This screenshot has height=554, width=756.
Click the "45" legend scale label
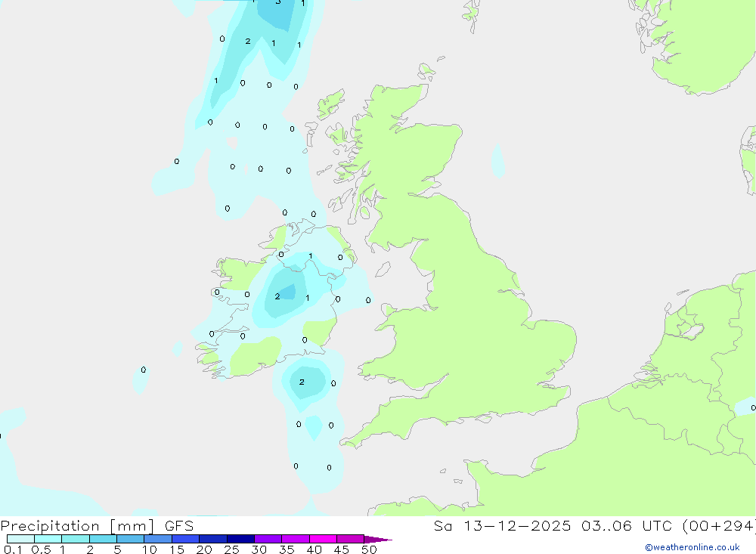(342, 549)
